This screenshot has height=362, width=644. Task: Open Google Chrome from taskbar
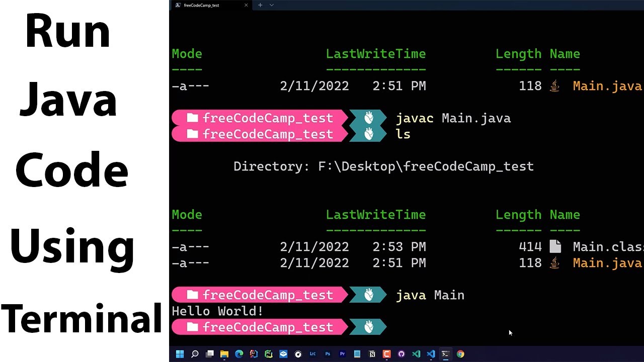click(x=460, y=354)
